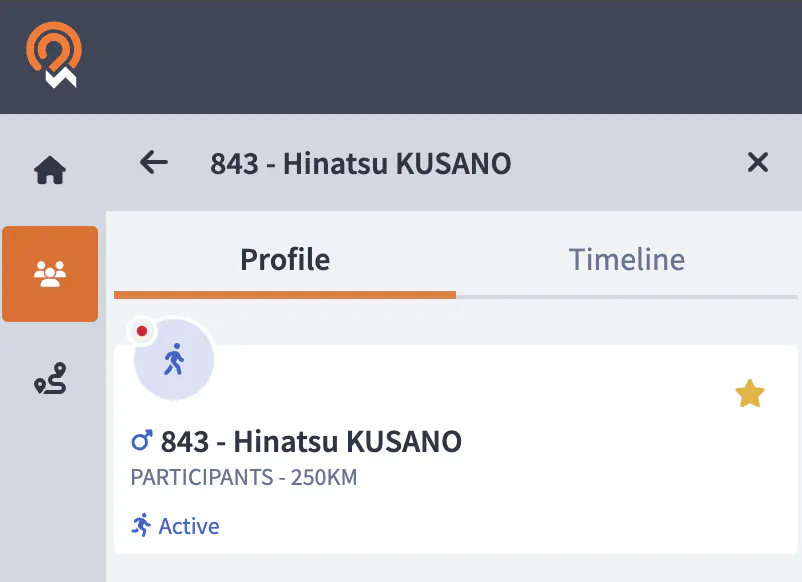Click the header title 843 - Hinatsu KUSANO
This screenshot has height=582, width=802.
pyautogui.click(x=360, y=163)
